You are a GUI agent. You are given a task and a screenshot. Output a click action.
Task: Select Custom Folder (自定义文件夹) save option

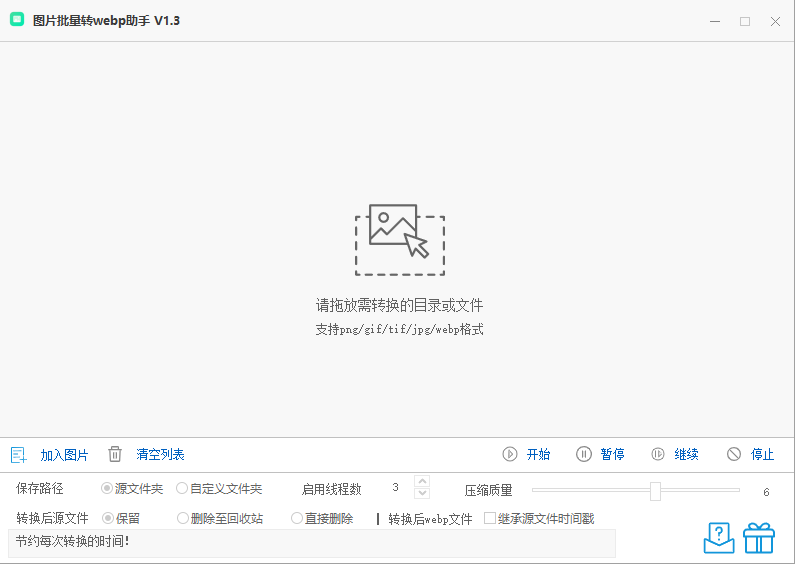pos(182,489)
